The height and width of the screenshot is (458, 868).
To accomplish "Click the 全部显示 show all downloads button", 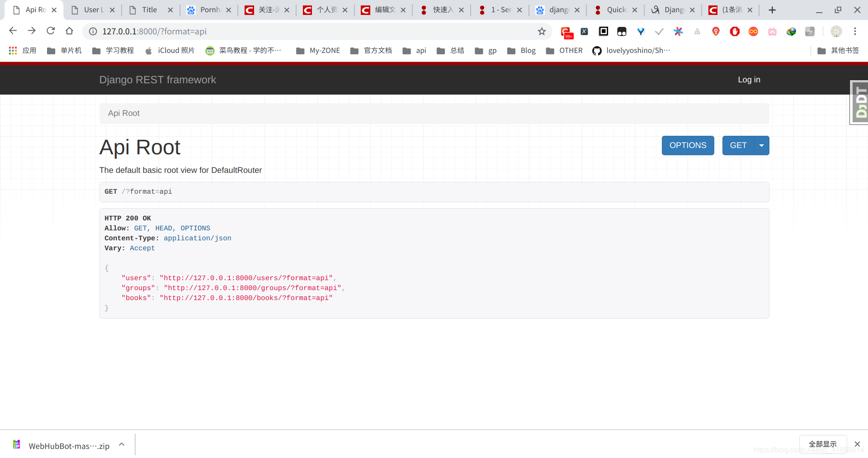I will click(x=823, y=444).
